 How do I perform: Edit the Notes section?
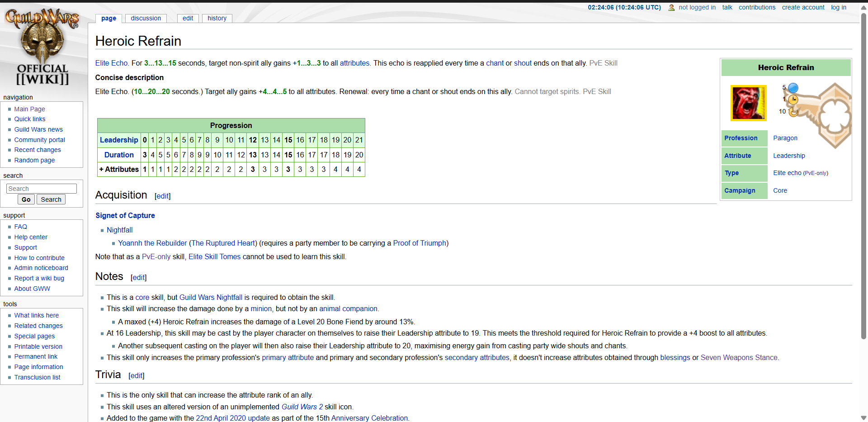[x=139, y=277]
